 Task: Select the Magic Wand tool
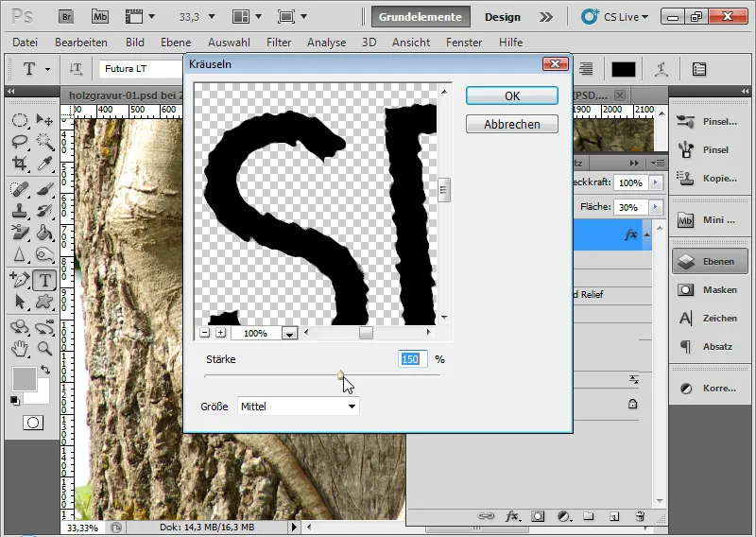pyautogui.click(x=44, y=142)
